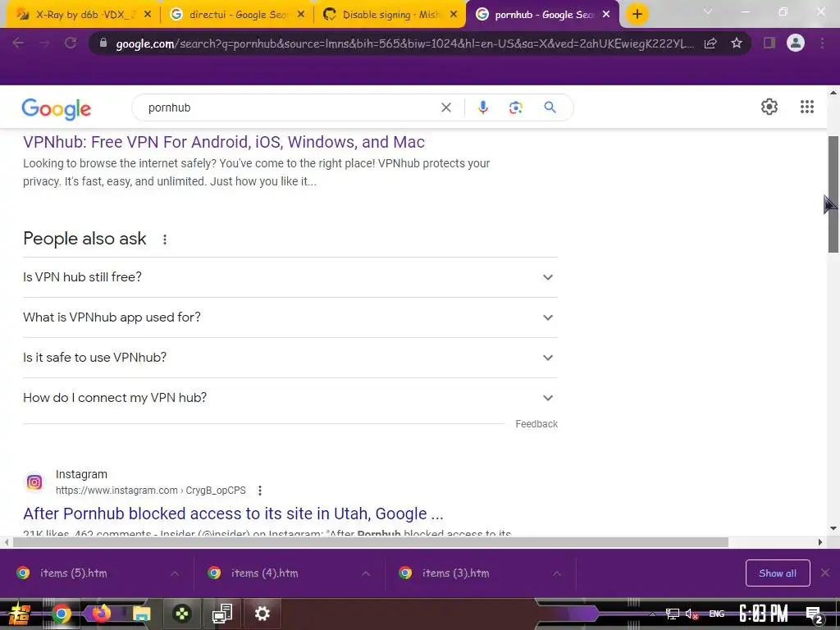Image resolution: width=840 pixels, height=630 pixels.
Task: Click Show all downloads button
Action: pyautogui.click(x=778, y=573)
